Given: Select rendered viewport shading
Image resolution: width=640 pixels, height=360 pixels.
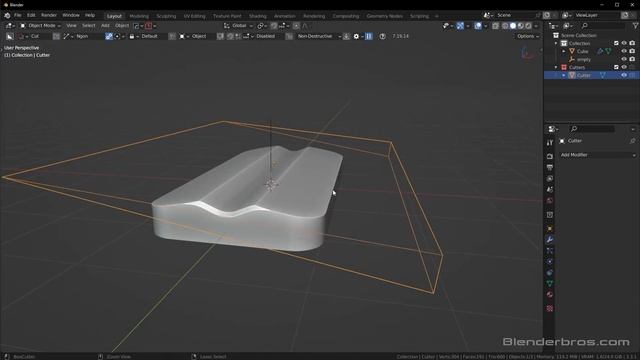Looking at the screenshot, I should (x=528, y=26).
